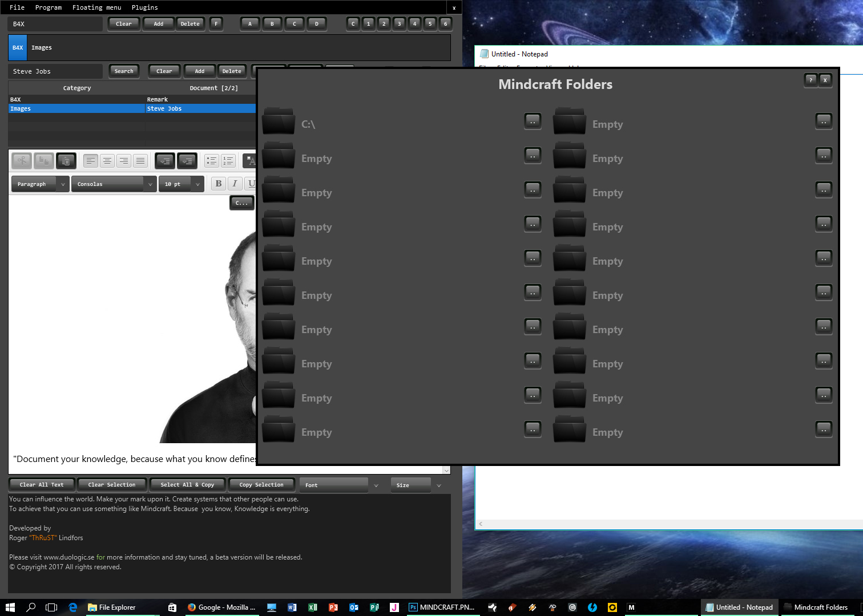Select the Images category tab

coord(42,48)
